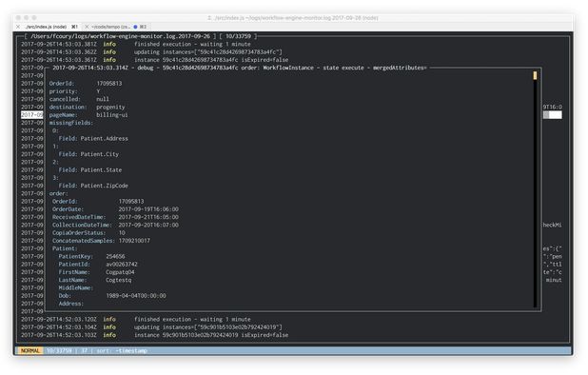
Task: Click the top-level OrderId value 17095813
Action: pos(109,83)
